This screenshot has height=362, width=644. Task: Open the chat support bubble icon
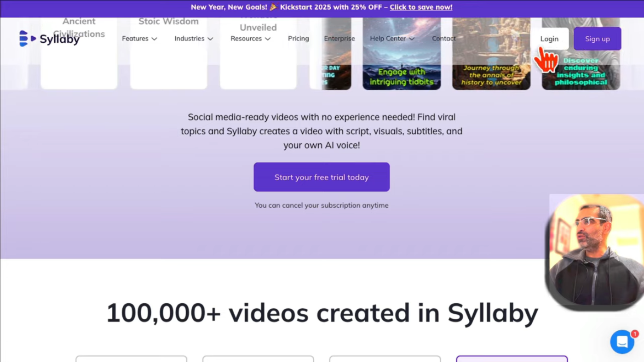point(622,342)
